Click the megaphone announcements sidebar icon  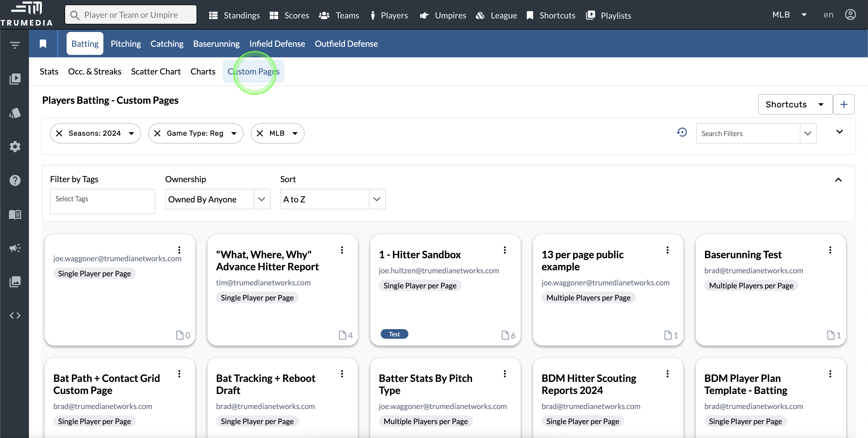coord(15,248)
